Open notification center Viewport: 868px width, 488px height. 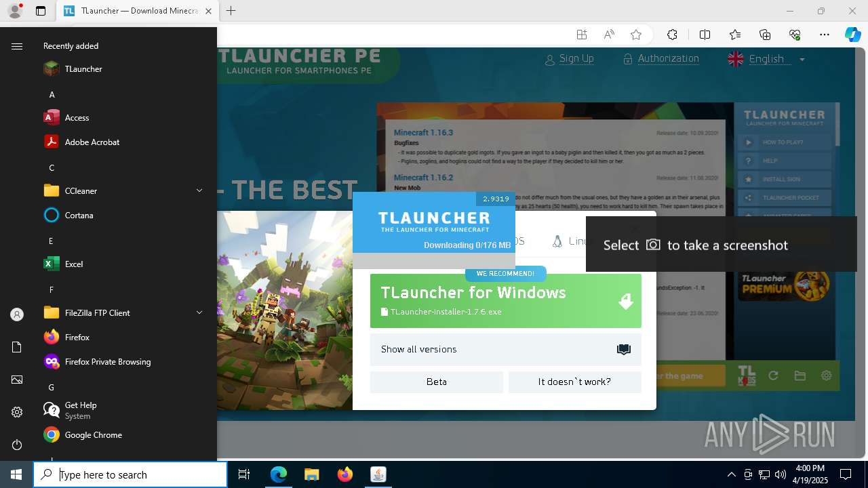point(846,474)
